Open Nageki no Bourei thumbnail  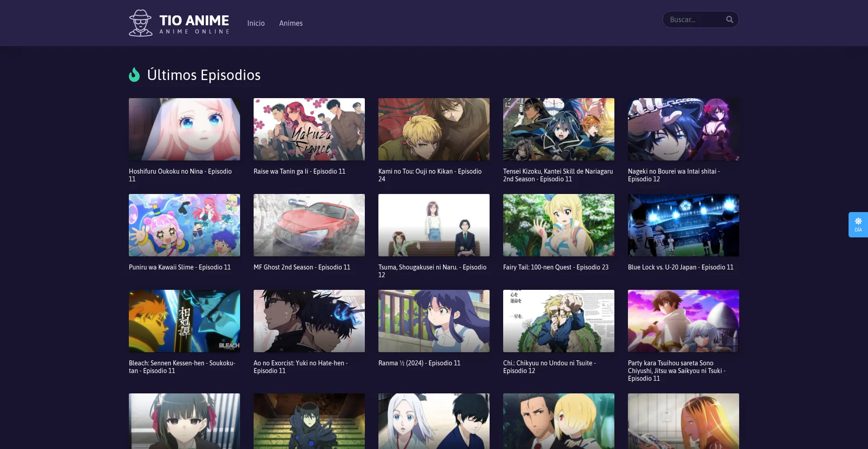tap(684, 129)
